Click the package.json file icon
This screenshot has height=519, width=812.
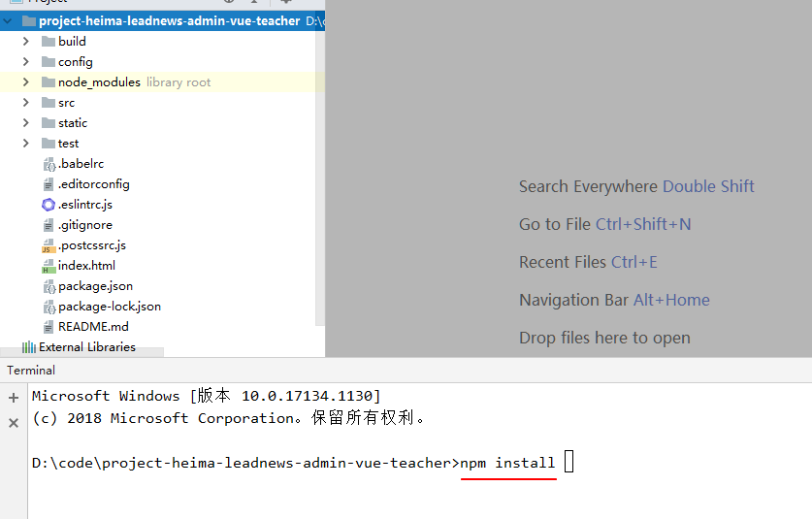point(49,286)
